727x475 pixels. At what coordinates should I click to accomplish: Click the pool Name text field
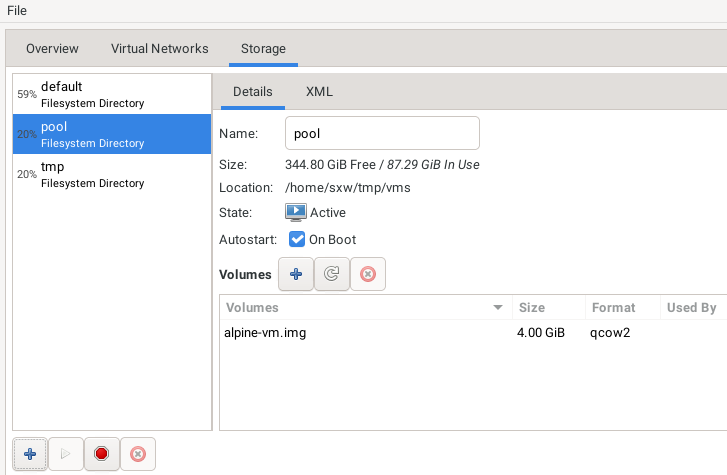382,133
